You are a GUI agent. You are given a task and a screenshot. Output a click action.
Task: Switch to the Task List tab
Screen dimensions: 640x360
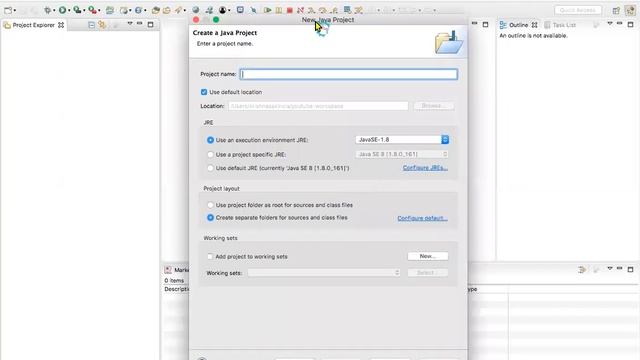tap(560, 25)
